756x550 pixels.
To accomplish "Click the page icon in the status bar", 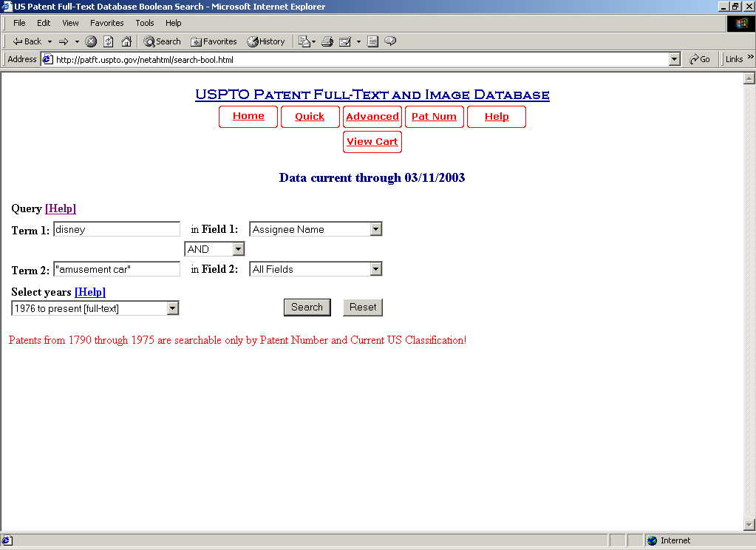I will [7, 540].
